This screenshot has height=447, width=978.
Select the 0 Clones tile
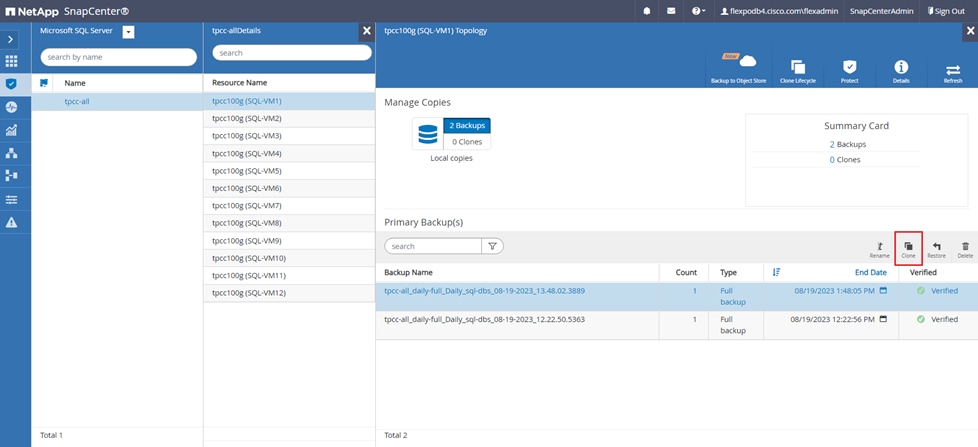pos(467,142)
